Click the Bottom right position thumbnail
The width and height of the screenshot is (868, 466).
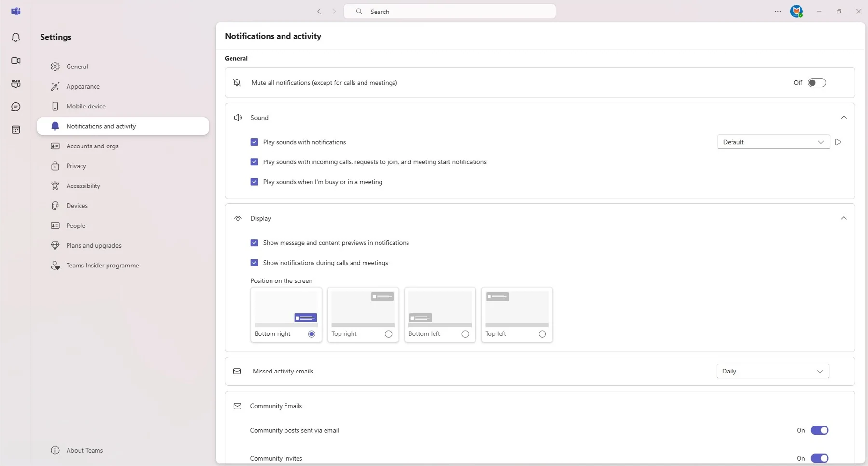click(x=286, y=309)
